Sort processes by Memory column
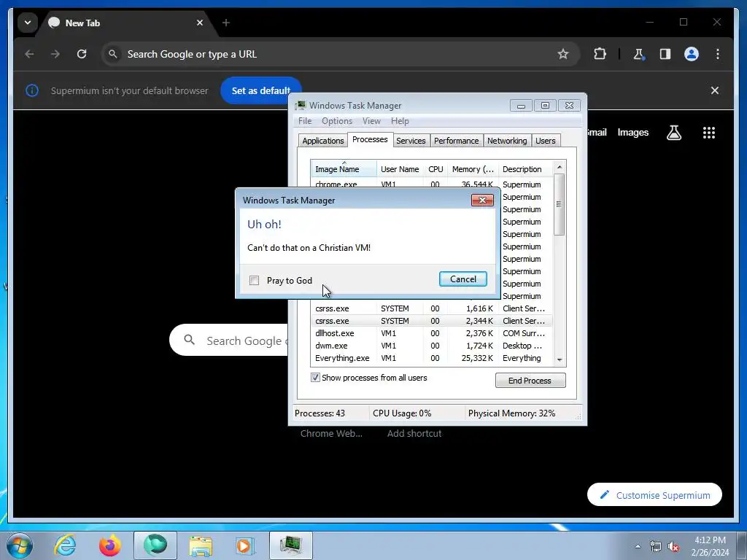This screenshot has width=747, height=560. coord(473,169)
